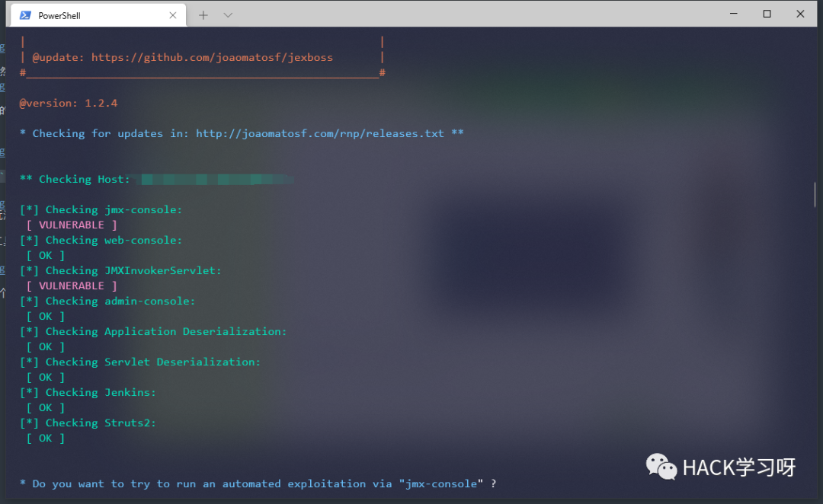Click the automated exploitation prompt line

(x=258, y=483)
